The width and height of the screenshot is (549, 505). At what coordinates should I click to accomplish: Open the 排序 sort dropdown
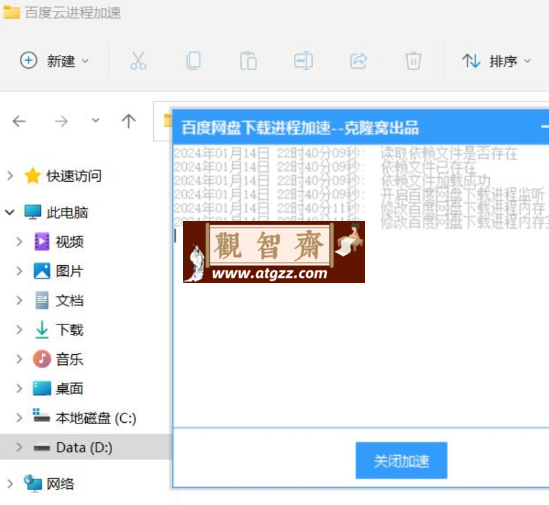tap(496, 61)
